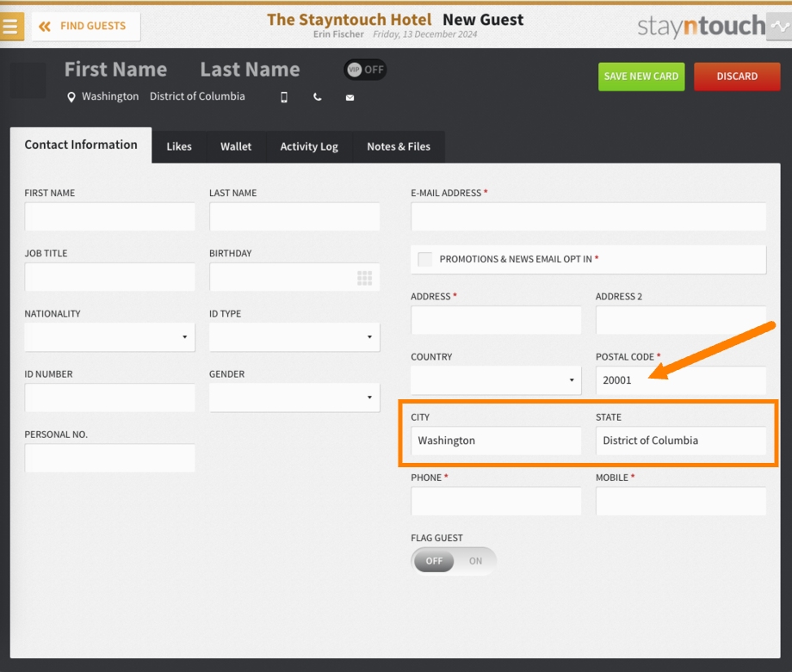792x672 pixels.
Task: Click the date 'Friday, 13 December 2024'
Action: (424, 34)
